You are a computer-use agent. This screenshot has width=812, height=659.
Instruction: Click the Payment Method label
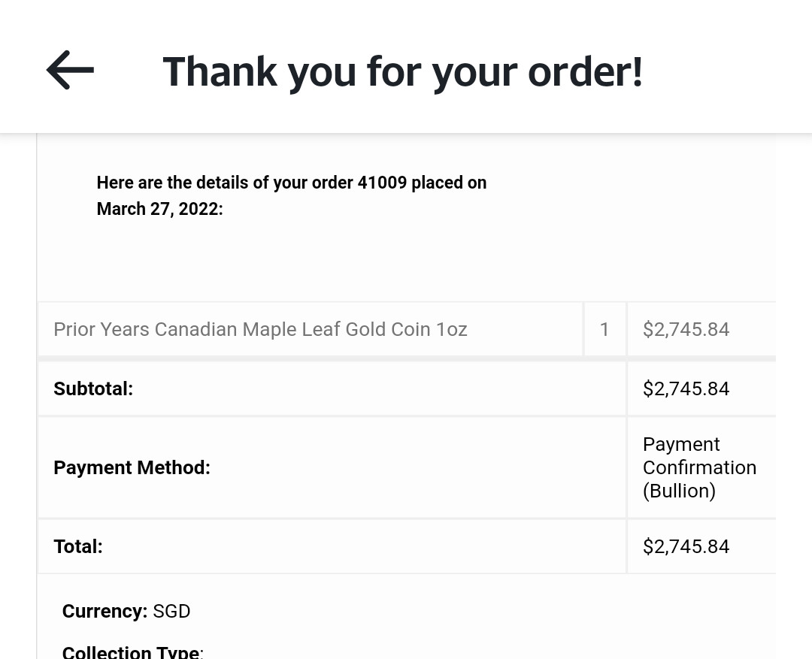[132, 467]
